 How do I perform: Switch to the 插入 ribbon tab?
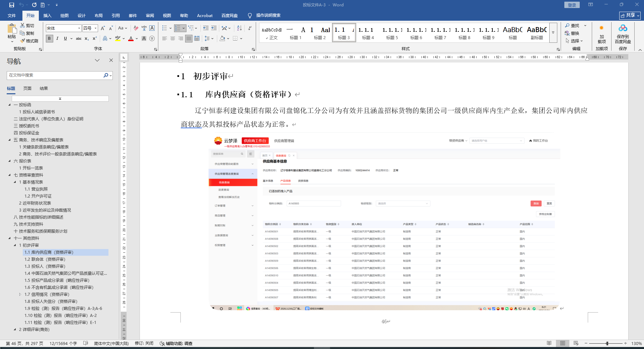tap(48, 16)
